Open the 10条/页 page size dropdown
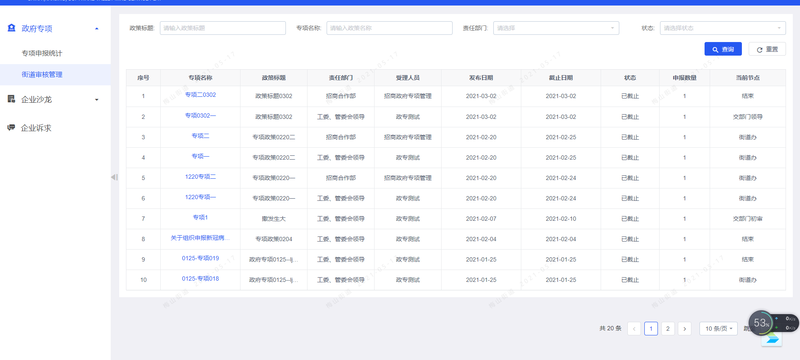The image size is (800, 360). tap(718, 329)
